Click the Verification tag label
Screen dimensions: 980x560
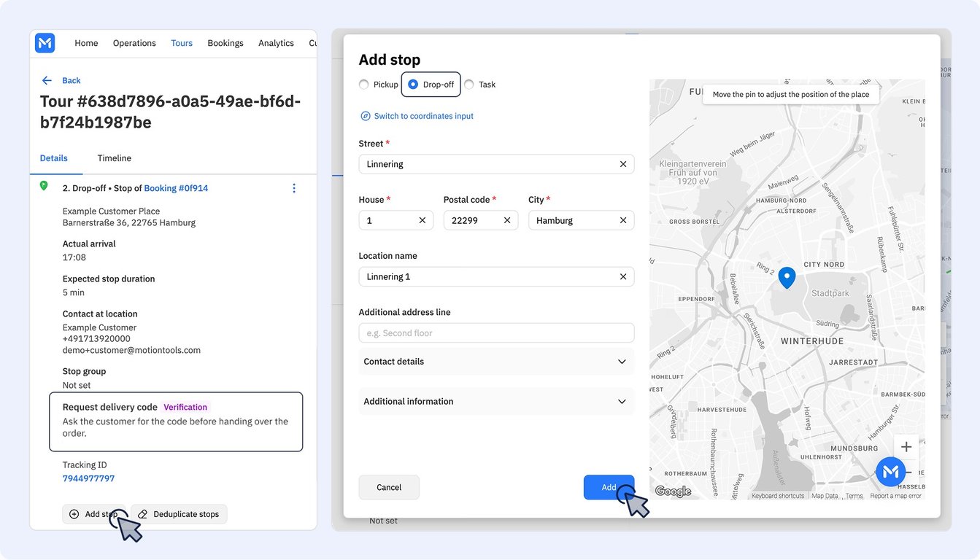(185, 408)
